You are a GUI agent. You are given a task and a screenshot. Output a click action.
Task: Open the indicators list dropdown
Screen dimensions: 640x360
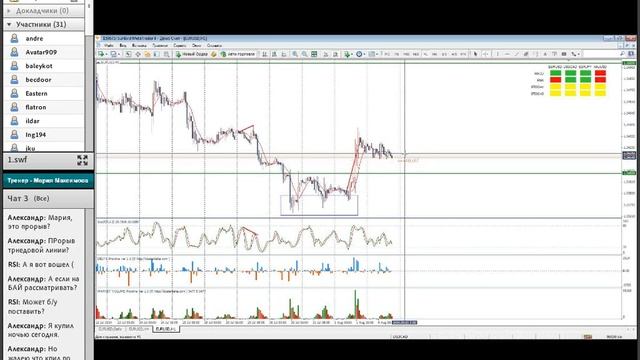pos(352,54)
